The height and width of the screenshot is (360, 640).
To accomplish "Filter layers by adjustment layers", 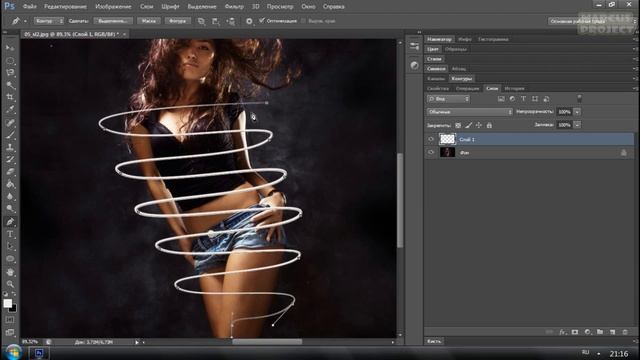I will click(512, 99).
